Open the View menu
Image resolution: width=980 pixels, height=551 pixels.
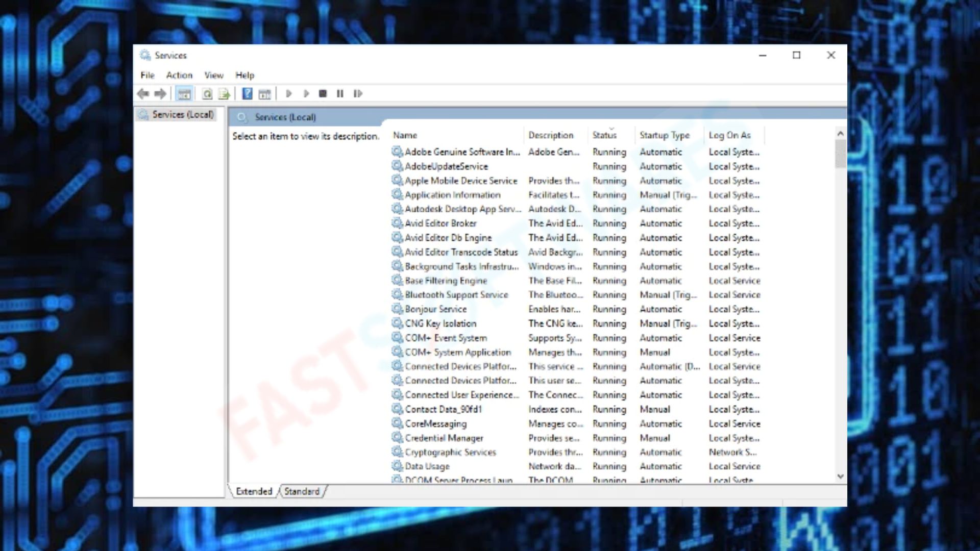click(x=214, y=75)
